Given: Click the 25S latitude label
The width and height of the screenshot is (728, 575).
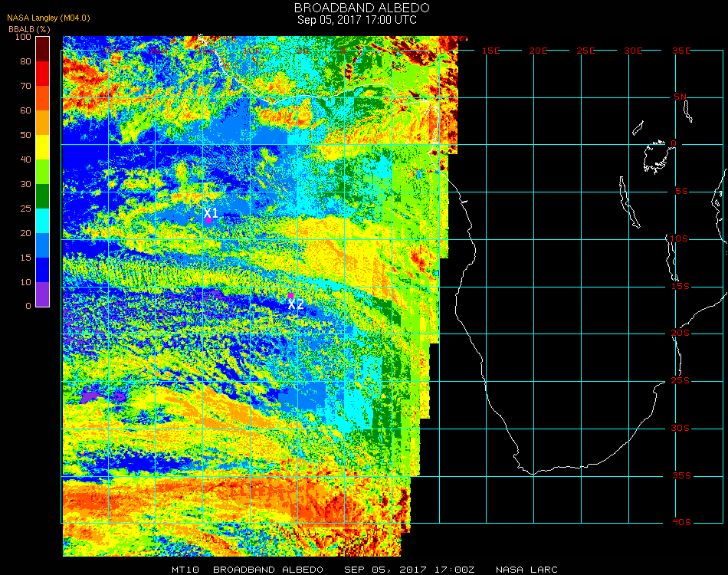Looking at the screenshot, I should (x=680, y=381).
